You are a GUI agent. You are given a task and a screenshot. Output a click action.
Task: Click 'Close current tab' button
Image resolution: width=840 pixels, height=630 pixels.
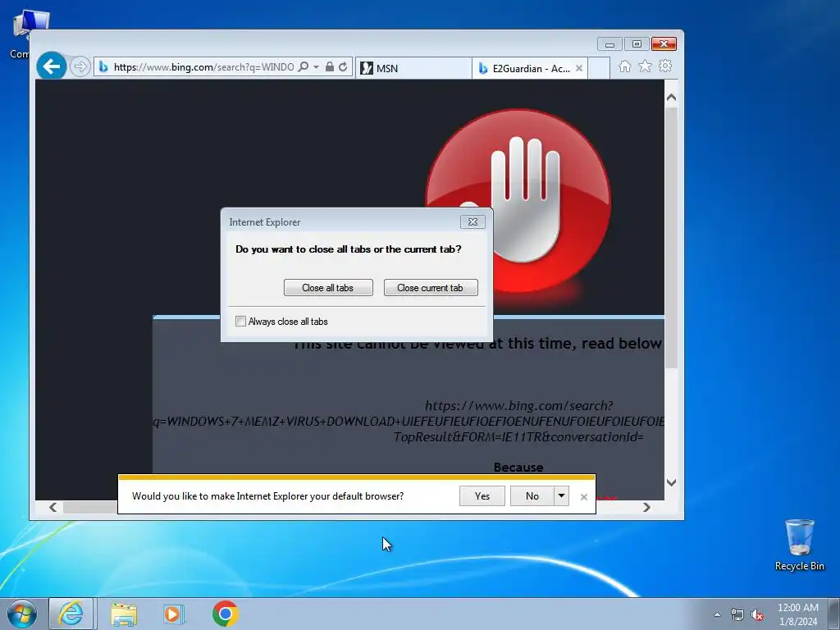click(430, 288)
